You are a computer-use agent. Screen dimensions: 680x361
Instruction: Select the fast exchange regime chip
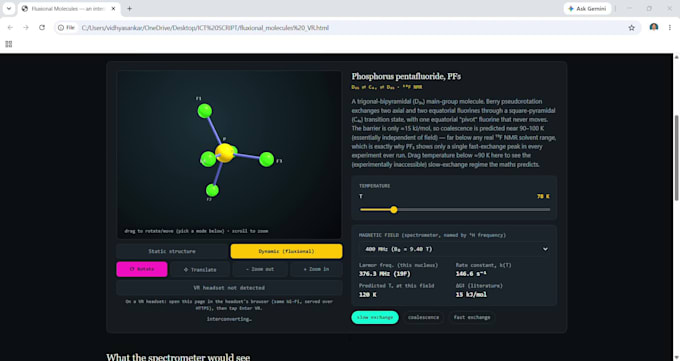[472, 317]
